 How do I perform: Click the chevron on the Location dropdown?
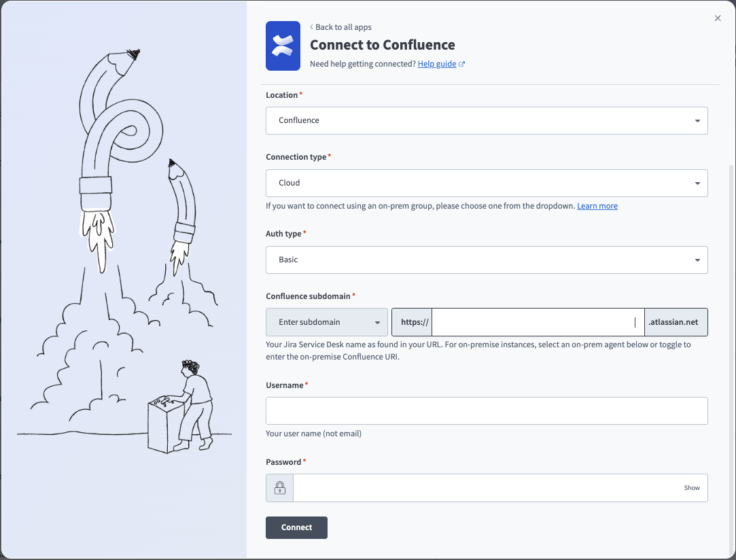pos(697,120)
